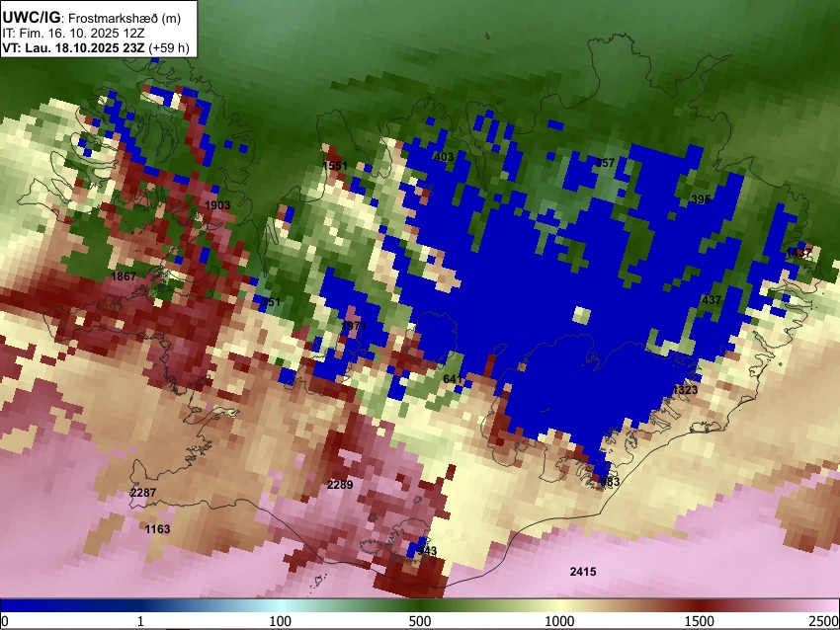Click the dark blue end of the colorbar
This screenshot has height=630, width=840.
33,605
